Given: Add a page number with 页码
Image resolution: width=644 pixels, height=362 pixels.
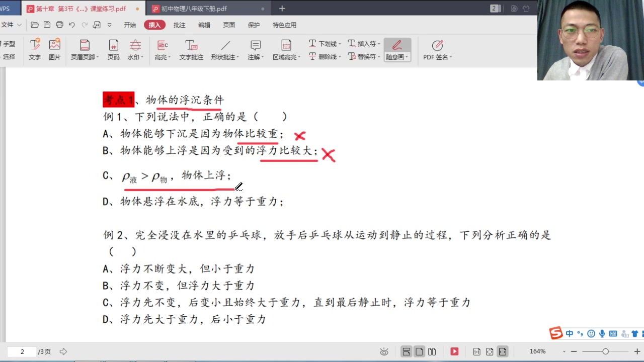Looking at the screenshot, I should coord(113,50).
